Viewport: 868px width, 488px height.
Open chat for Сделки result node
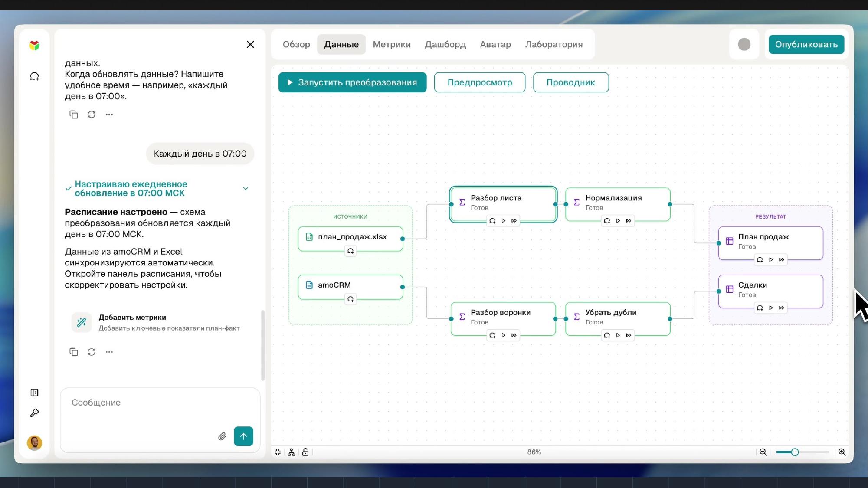pos(760,308)
